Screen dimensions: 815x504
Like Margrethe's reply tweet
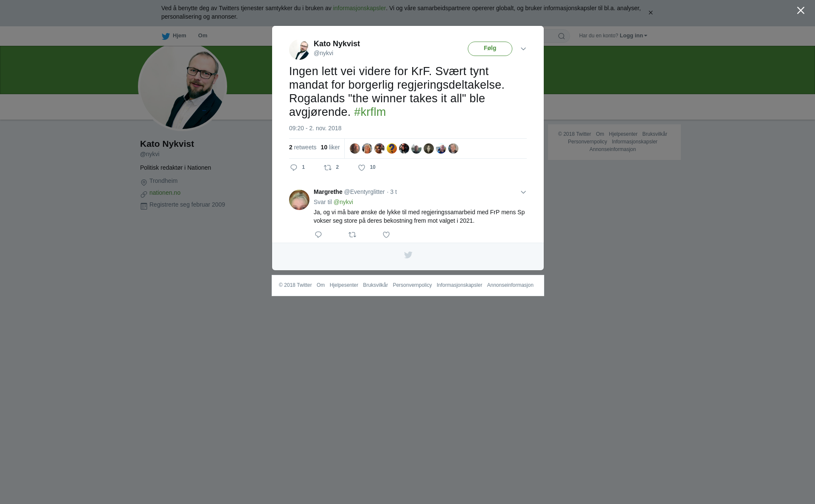386,235
